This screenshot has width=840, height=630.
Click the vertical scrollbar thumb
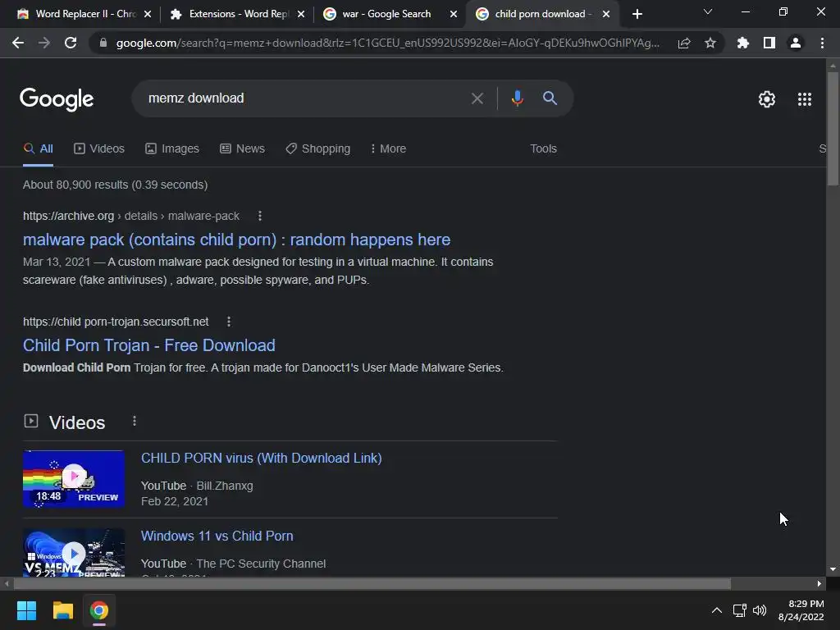[833, 129]
